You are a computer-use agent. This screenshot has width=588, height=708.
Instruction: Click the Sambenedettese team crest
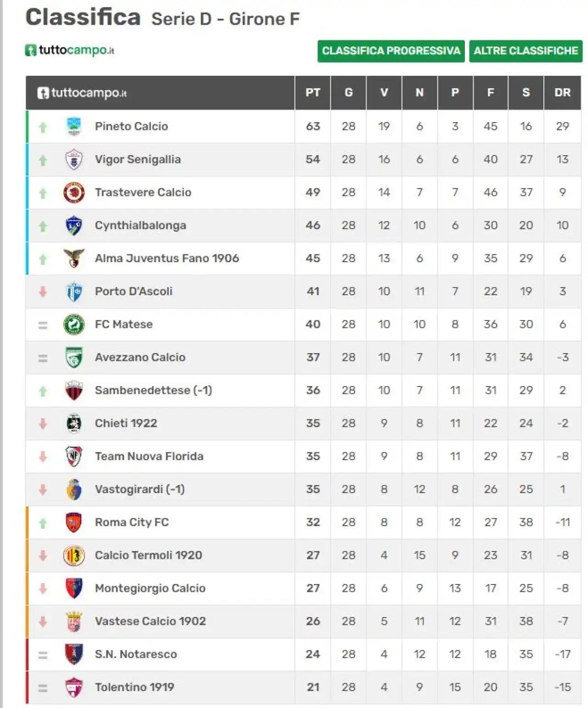[73, 390]
